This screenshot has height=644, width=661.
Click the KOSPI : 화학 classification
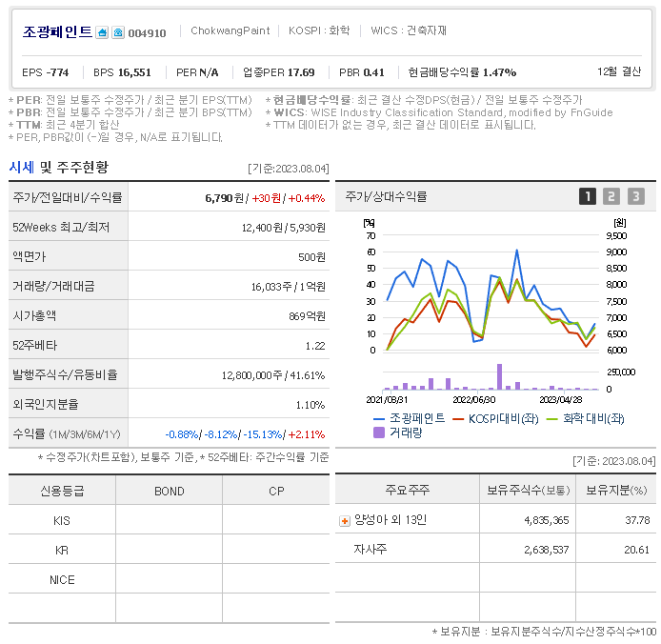click(319, 30)
